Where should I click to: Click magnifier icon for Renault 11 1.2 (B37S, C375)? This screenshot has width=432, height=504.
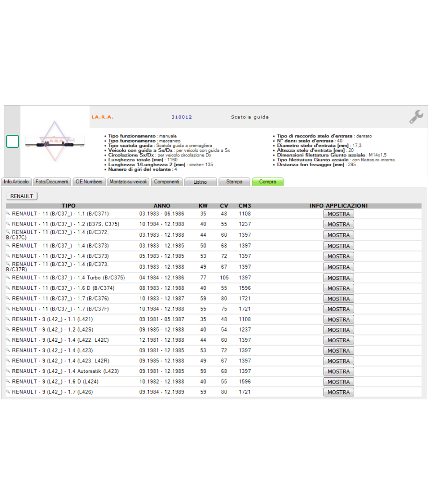coord(8,224)
